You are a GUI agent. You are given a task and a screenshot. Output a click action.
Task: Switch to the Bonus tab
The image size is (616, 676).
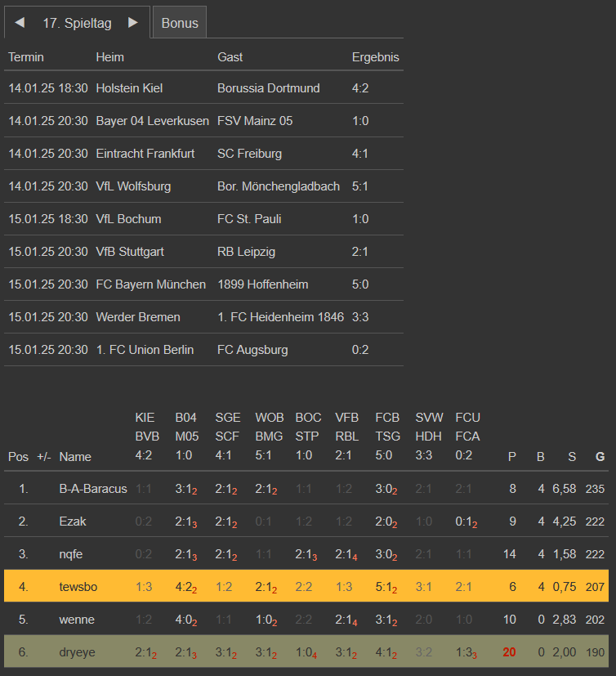coord(180,23)
